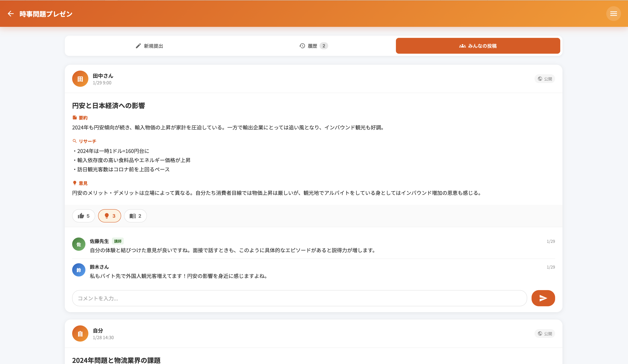Screen dimensions: 628x364
Task: Open the 履歴 tab
Action: (313, 46)
